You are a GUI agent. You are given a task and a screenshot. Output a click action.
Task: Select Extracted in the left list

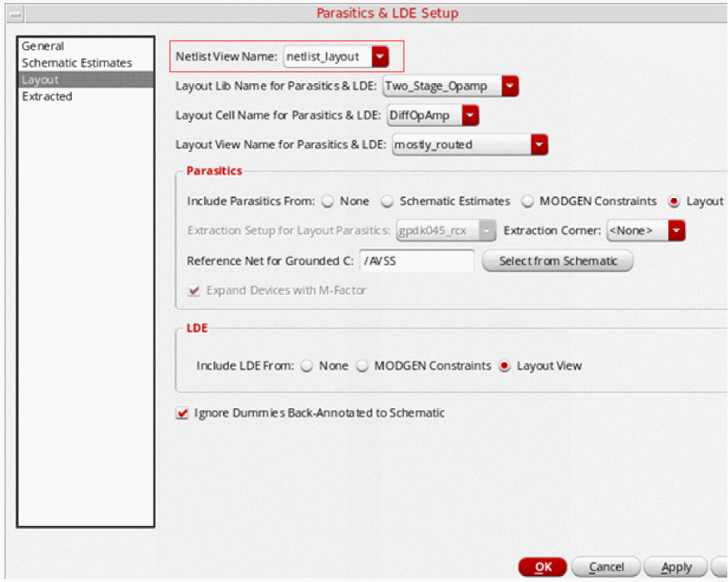click(47, 96)
